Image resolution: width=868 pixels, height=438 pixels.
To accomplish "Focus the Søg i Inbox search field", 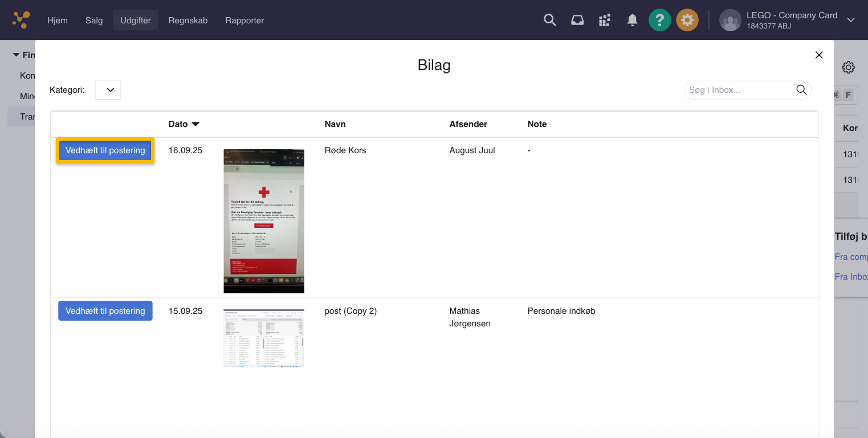I will click(x=738, y=90).
